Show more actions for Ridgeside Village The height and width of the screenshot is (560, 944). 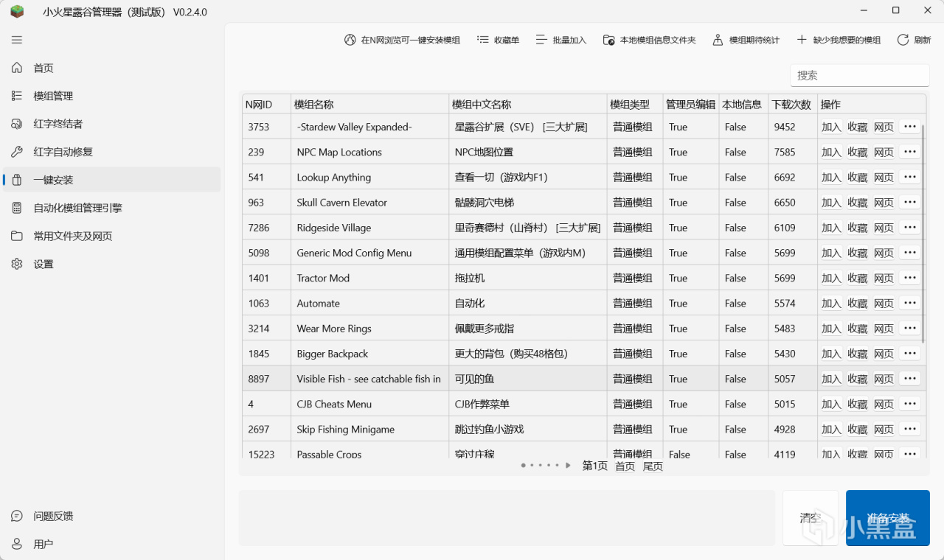click(x=909, y=228)
